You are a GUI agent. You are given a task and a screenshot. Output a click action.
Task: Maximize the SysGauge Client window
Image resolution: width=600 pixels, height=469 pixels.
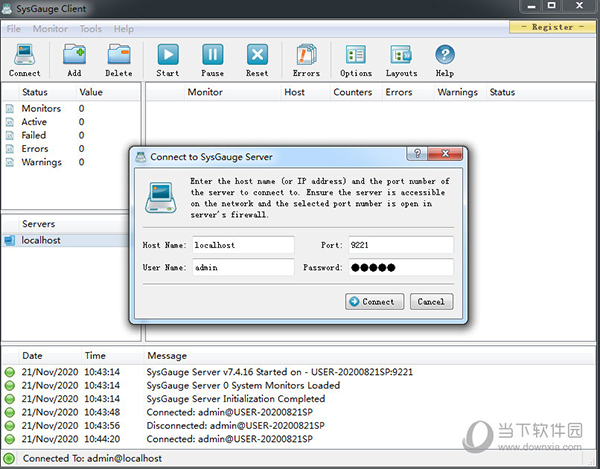(x=551, y=6)
